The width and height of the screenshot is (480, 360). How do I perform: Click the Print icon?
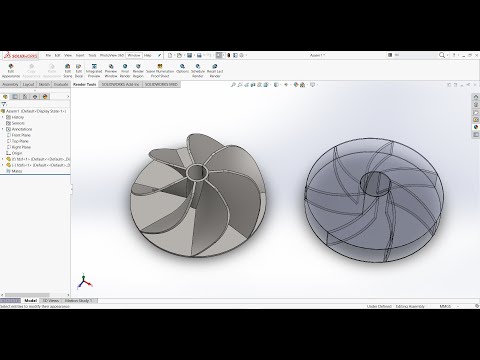coord(199,55)
